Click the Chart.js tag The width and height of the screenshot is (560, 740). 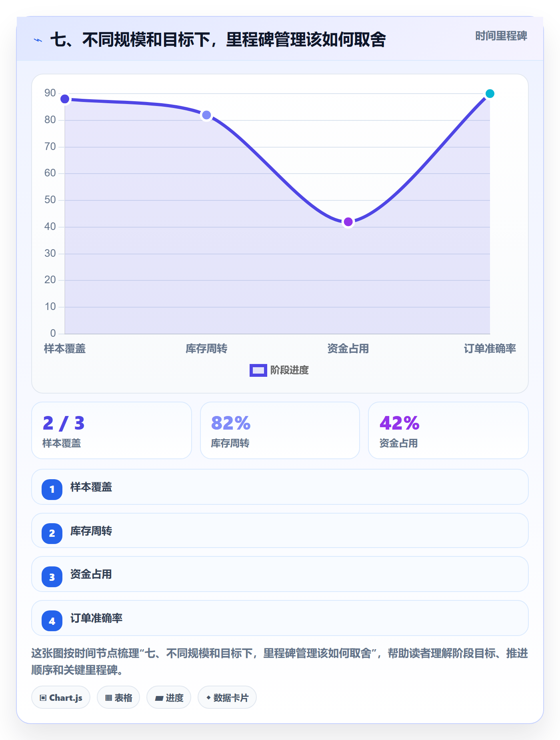click(61, 698)
